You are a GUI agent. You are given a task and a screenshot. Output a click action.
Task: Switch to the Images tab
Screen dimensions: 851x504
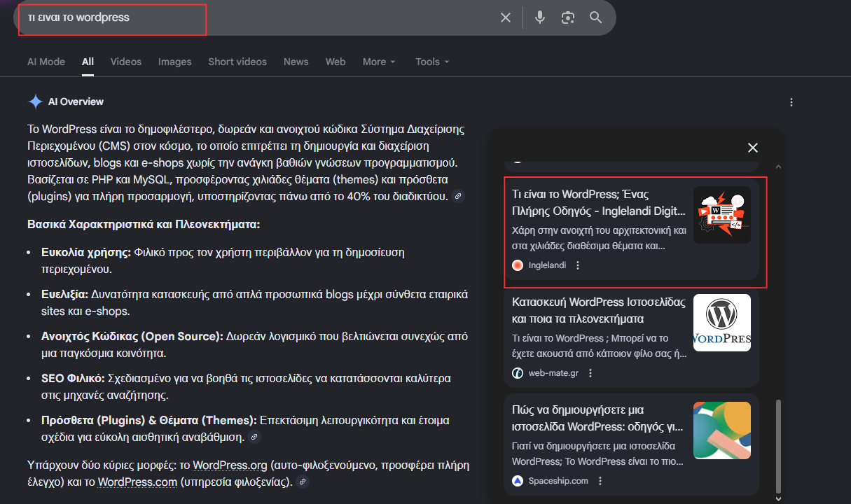174,62
